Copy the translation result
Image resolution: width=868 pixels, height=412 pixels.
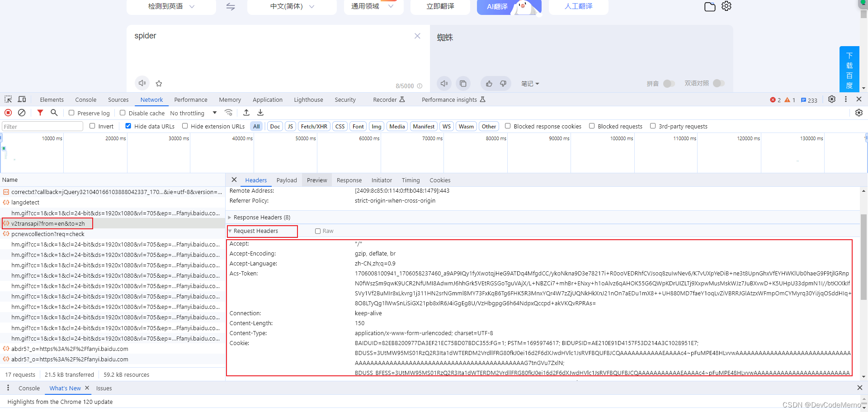[x=463, y=83]
